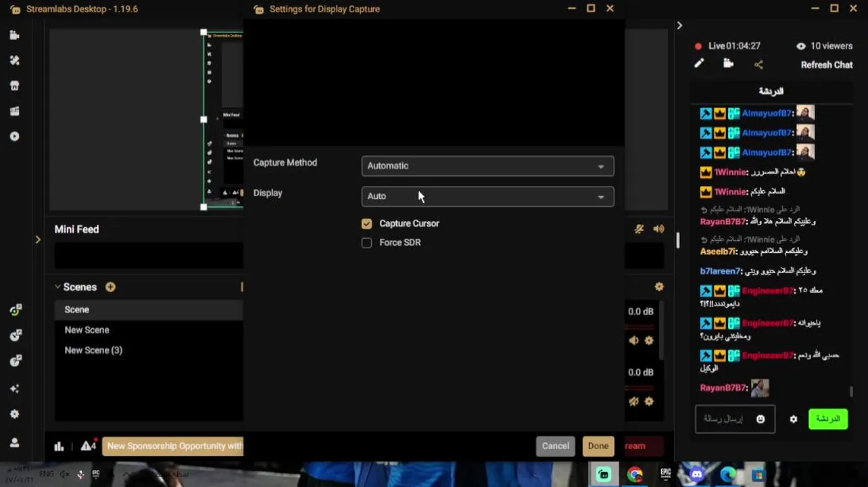Open Microsoft Edge from taskbar

point(728,475)
